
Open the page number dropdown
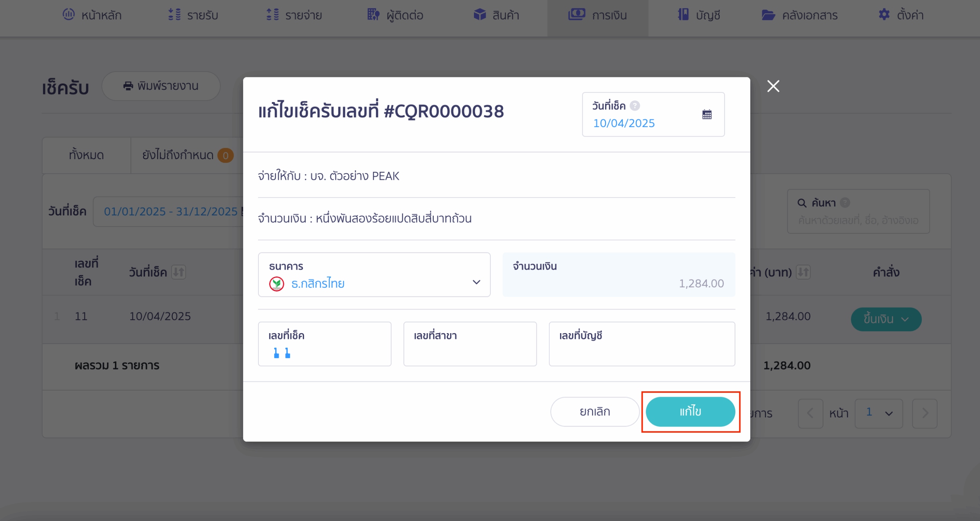[879, 413]
